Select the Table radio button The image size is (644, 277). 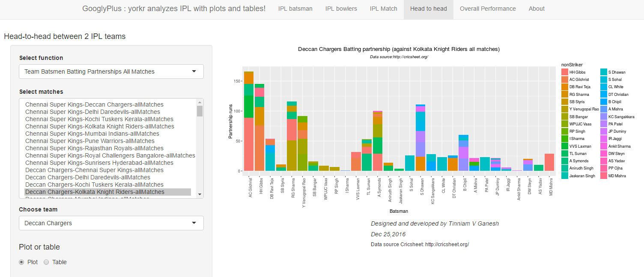tap(47, 262)
